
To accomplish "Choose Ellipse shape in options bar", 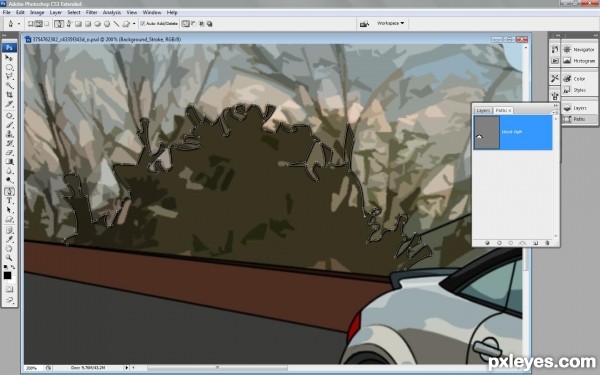I will 98,24.
